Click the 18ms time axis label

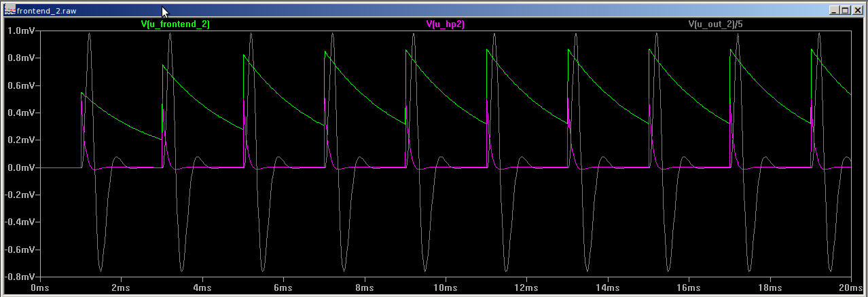pyautogui.click(x=770, y=287)
